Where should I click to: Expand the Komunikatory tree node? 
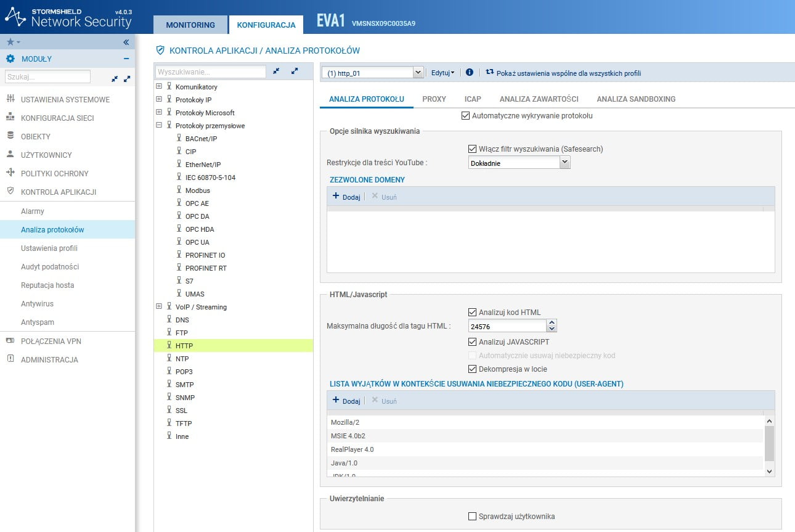[159, 87]
